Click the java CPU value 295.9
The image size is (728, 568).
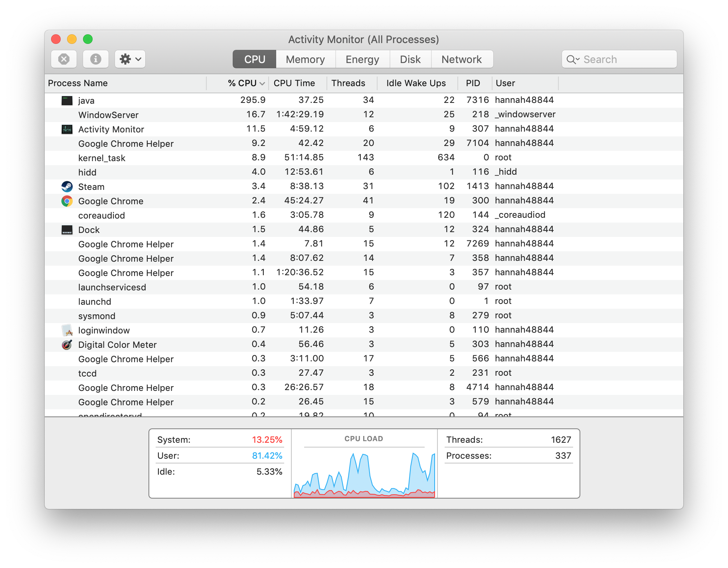[x=253, y=100]
